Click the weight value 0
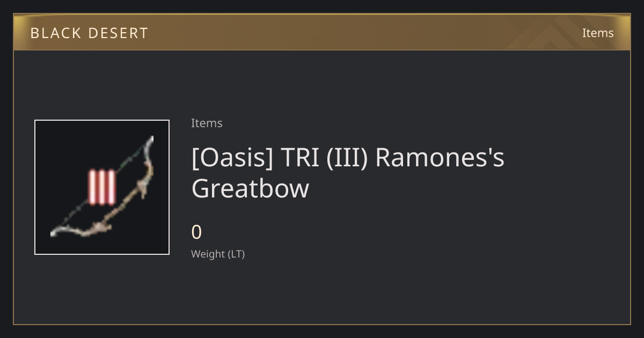Image resolution: width=644 pixels, height=338 pixels. click(x=196, y=232)
